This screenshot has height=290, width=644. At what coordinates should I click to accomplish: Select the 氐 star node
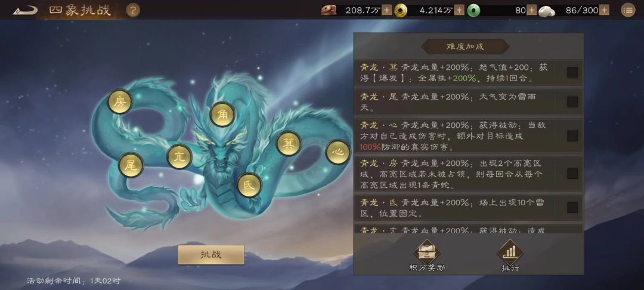coord(249,185)
